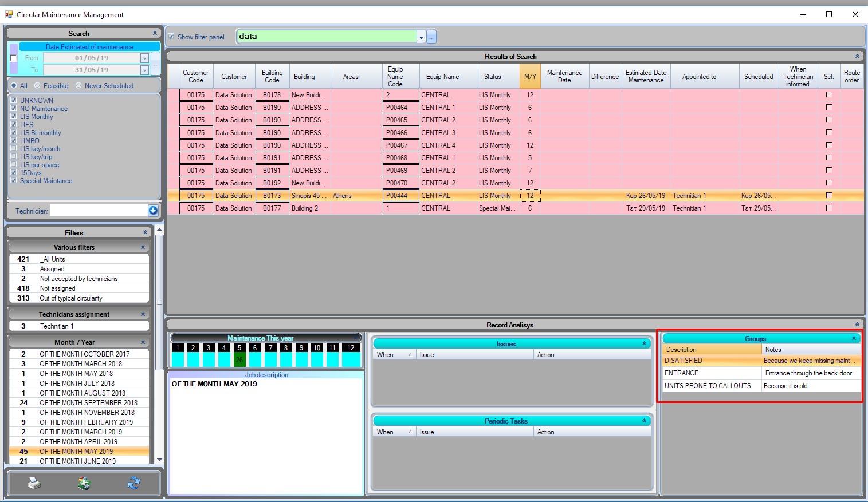Enable the LIS key/month checkbox
The width and height of the screenshot is (868, 502).
pos(14,149)
